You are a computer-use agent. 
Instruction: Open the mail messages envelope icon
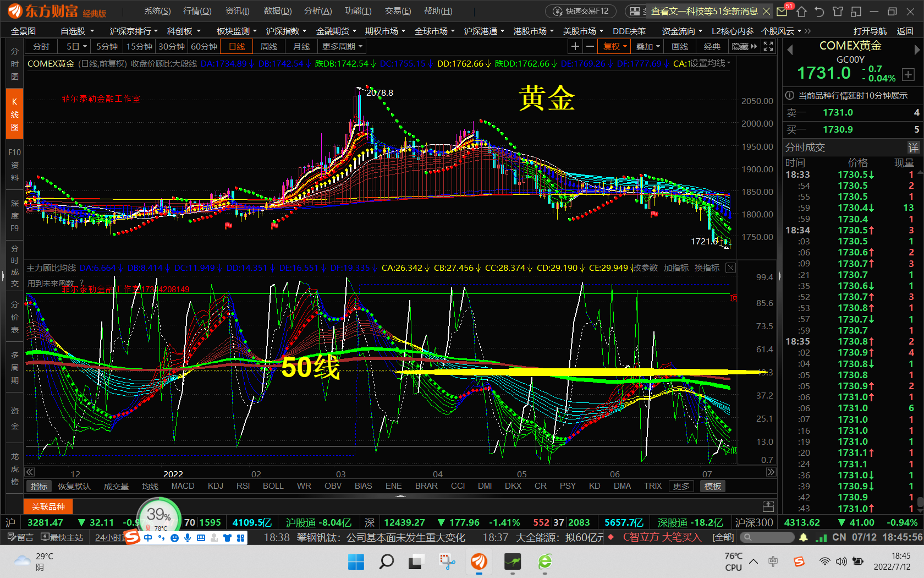[782, 12]
